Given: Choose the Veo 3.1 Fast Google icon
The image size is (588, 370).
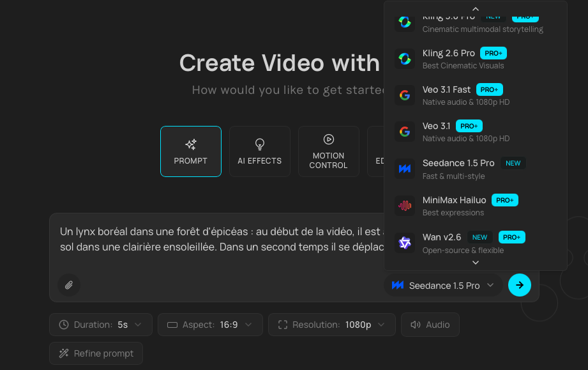Looking at the screenshot, I should pyautogui.click(x=404, y=95).
